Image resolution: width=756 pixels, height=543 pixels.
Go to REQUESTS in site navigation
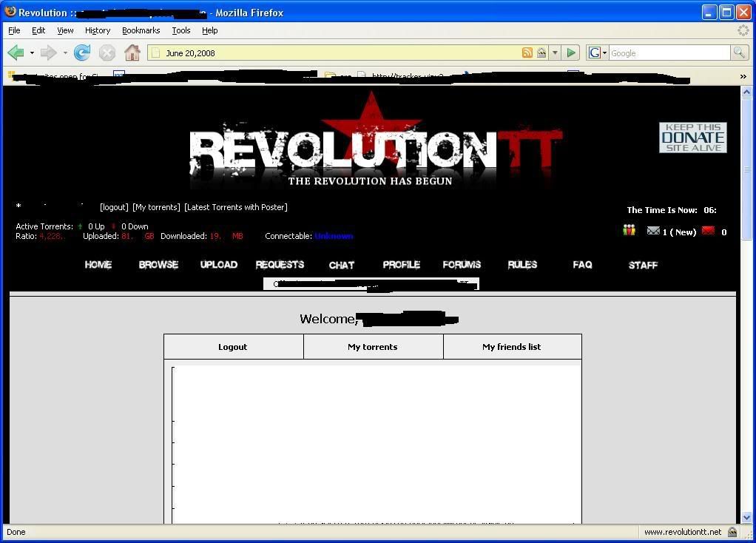click(x=280, y=265)
